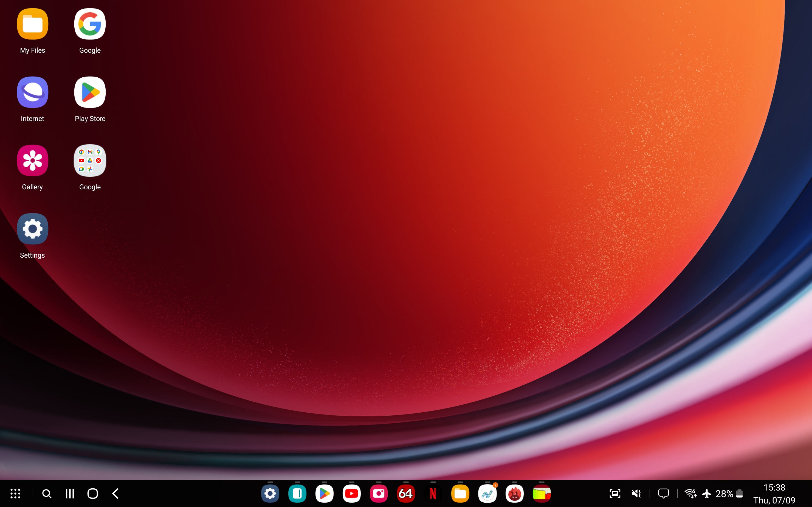Image resolution: width=812 pixels, height=507 pixels.
Task: Open the clock showing 15:38
Action: click(x=774, y=488)
